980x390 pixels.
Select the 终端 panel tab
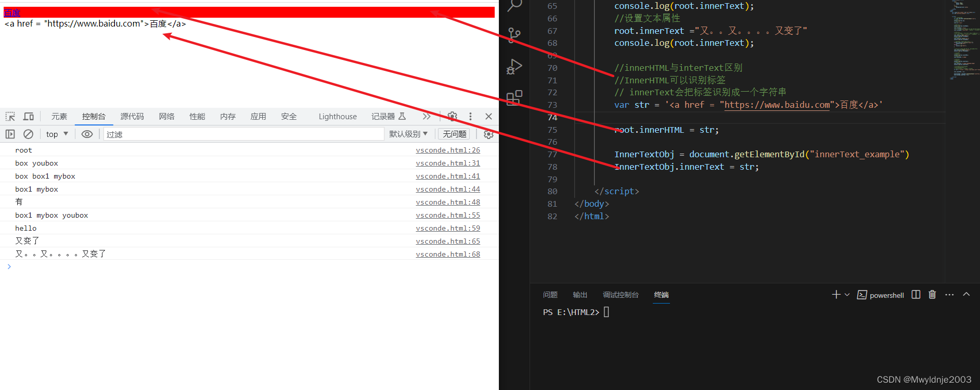pyautogui.click(x=661, y=295)
